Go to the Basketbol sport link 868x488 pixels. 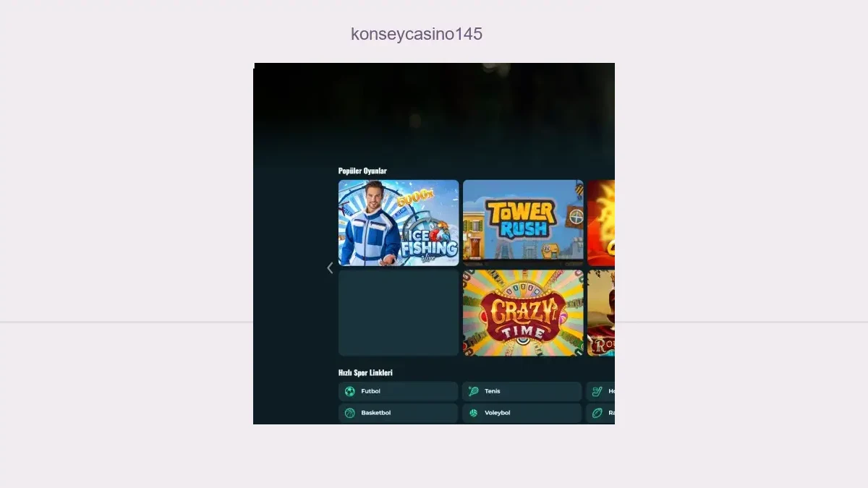click(x=398, y=414)
